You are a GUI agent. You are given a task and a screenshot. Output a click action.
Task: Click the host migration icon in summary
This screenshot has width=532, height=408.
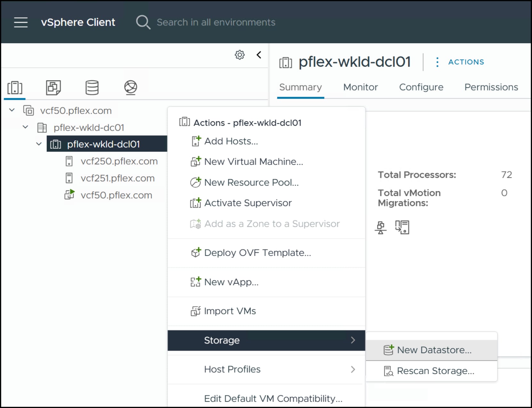point(402,228)
